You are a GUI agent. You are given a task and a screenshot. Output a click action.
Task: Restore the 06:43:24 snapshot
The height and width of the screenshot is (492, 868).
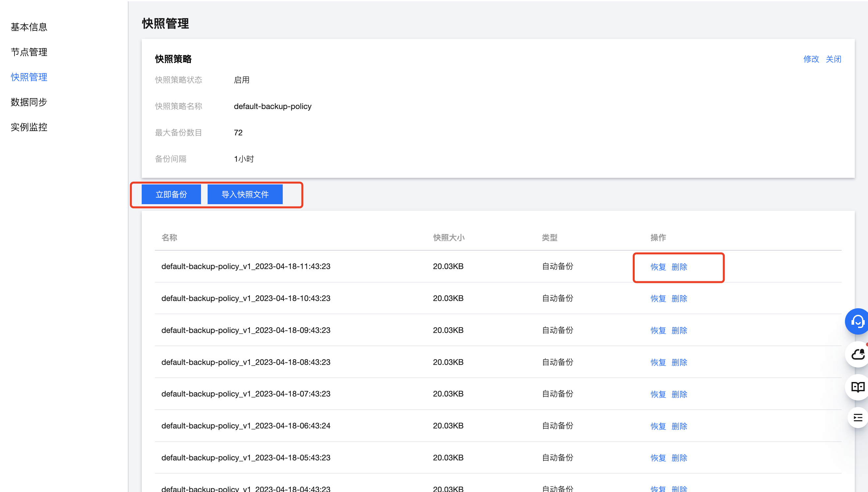(658, 426)
